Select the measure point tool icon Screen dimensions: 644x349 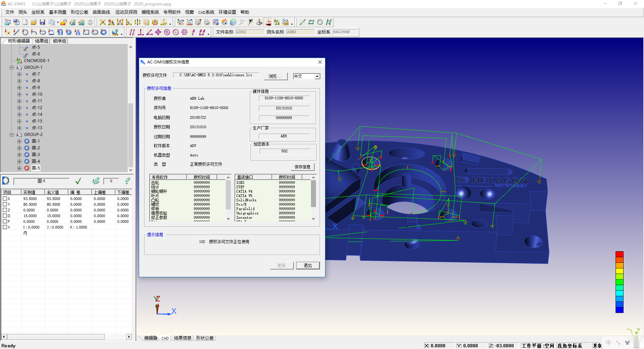click(x=7, y=32)
